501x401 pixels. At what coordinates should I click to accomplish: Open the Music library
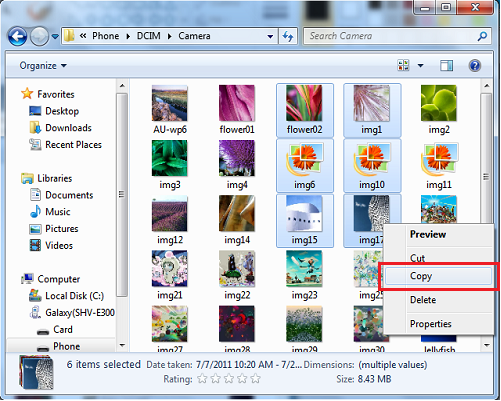click(x=50, y=212)
